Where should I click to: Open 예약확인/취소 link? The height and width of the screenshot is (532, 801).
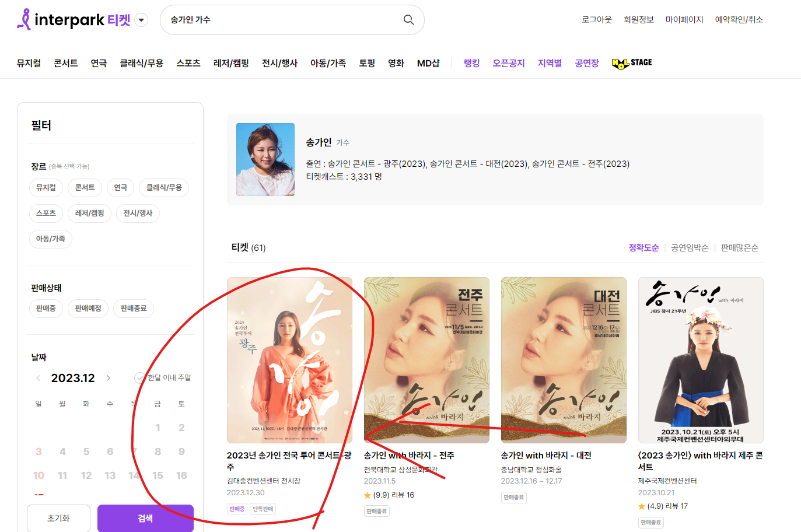tap(739, 19)
